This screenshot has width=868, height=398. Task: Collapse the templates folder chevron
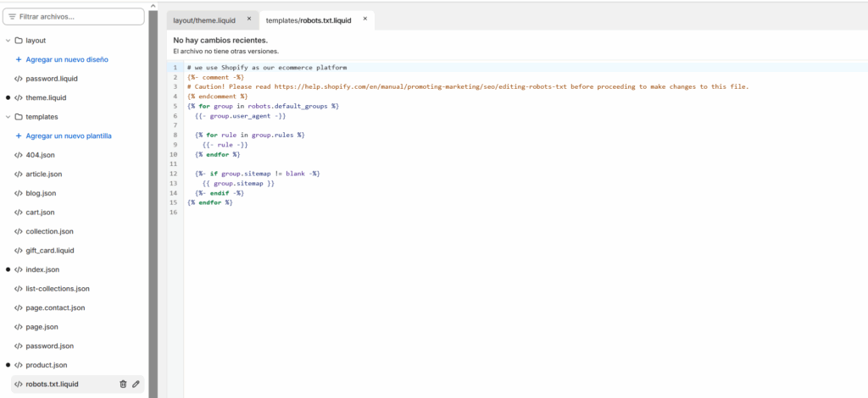tap(8, 117)
